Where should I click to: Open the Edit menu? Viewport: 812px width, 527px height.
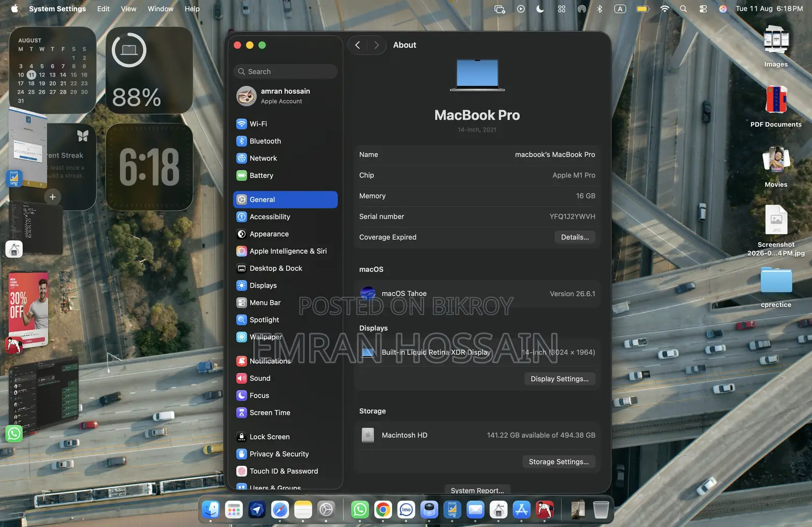pos(104,9)
